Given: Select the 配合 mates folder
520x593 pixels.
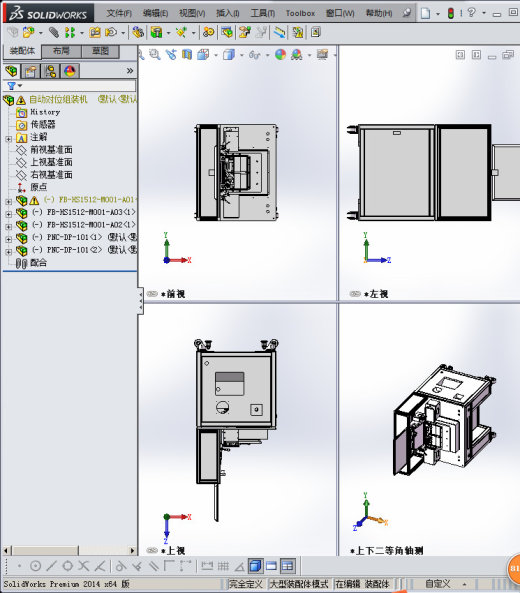Looking at the screenshot, I should [x=39, y=262].
